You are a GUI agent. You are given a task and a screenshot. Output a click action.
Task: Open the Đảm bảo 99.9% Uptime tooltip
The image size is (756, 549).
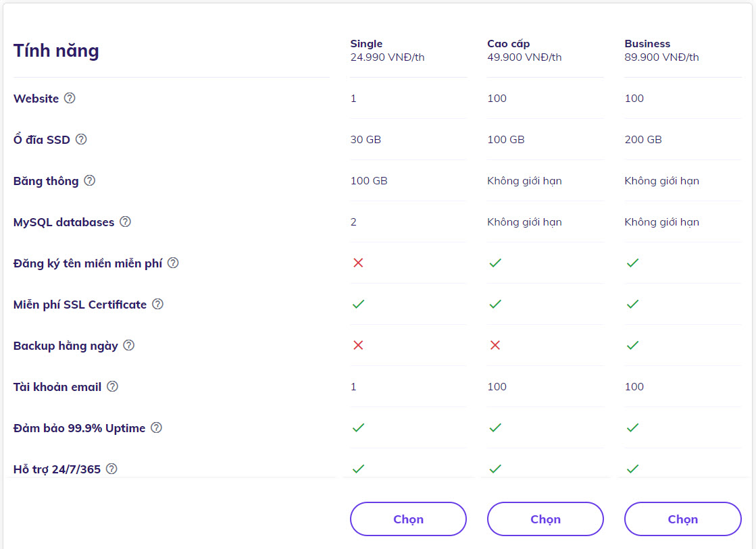pyautogui.click(x=157, y=428)
